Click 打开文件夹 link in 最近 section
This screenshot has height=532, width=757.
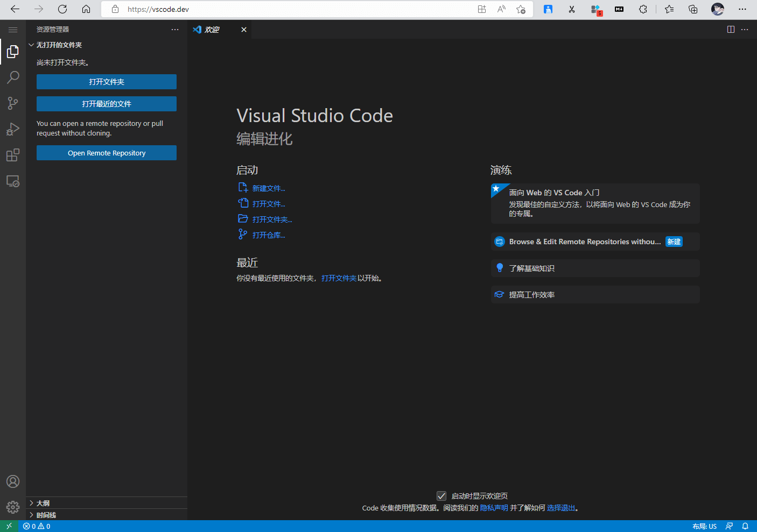coord(339,278)
